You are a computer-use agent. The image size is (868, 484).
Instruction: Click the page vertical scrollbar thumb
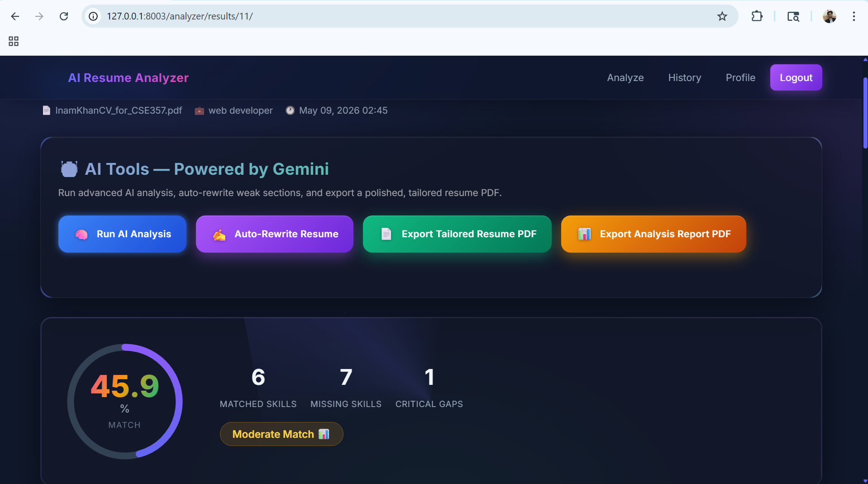pos(865,113)
